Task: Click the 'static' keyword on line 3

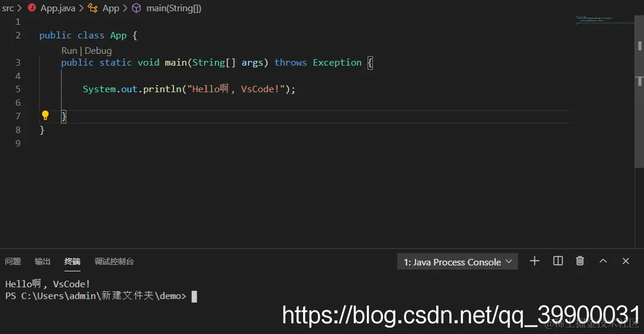Action: (x=115, y=63)
